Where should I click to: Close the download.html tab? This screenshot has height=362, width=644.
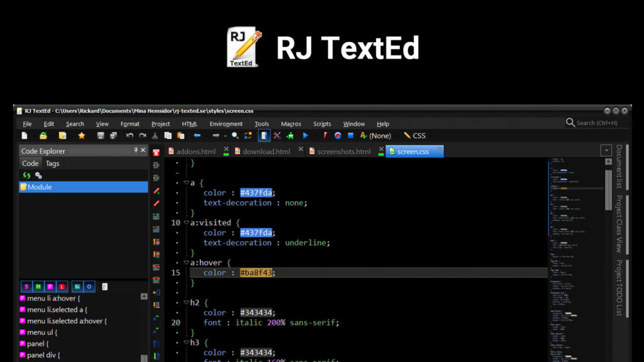tap(301, 149)
